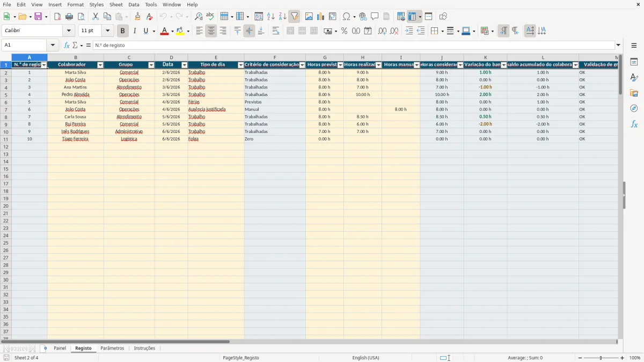Open the Tipo de dia filter dropdown

[240, 65]
